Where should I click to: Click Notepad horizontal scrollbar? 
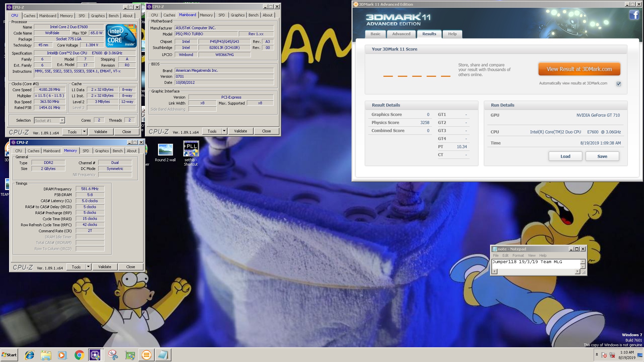(x=536, y=271)
